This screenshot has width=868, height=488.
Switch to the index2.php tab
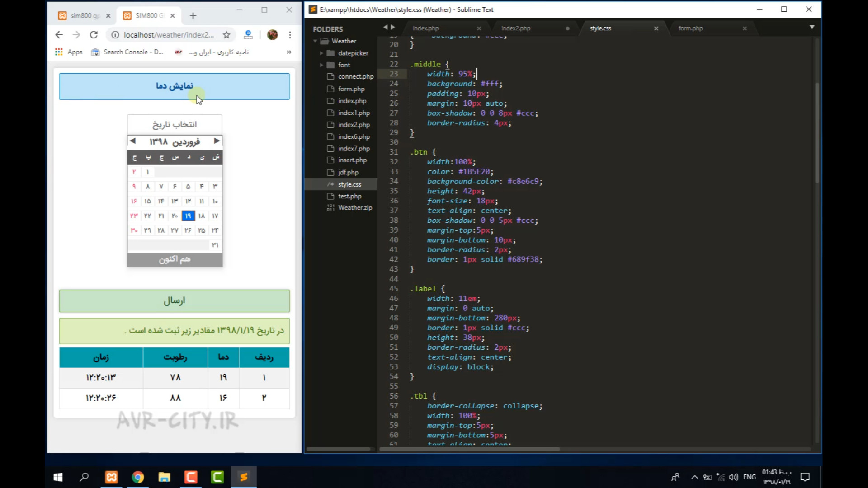pos(516,28)
